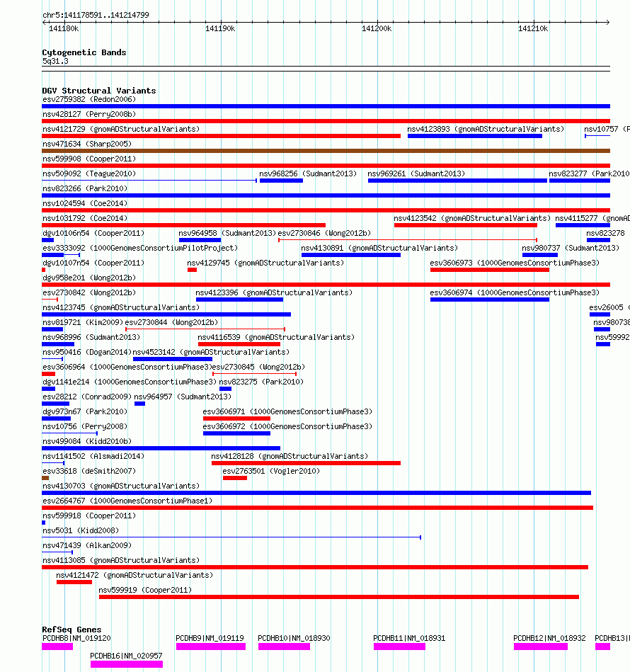Click nsv4129745 gnomAD variant label

(x=265, y=263)
